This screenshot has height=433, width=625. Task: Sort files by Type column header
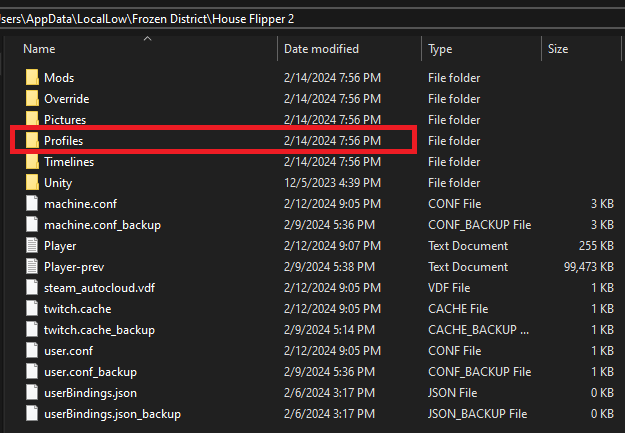(x=440, y=49)
